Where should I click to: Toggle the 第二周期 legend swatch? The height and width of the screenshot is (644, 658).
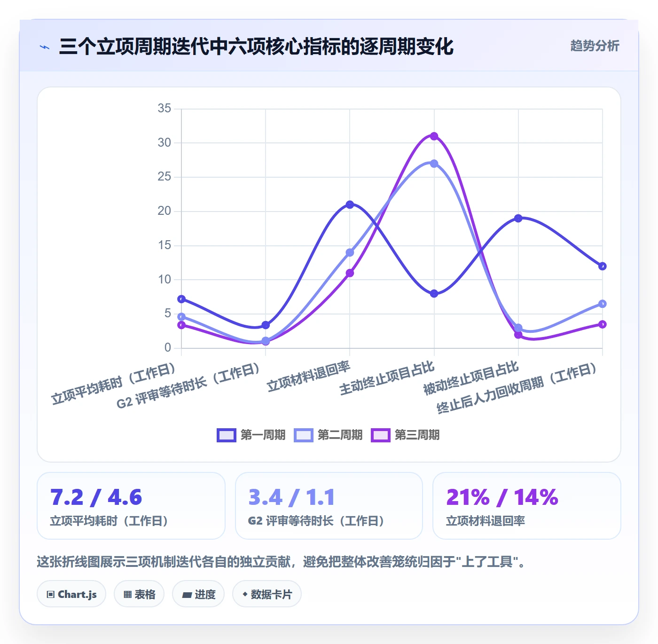point(303,435)
